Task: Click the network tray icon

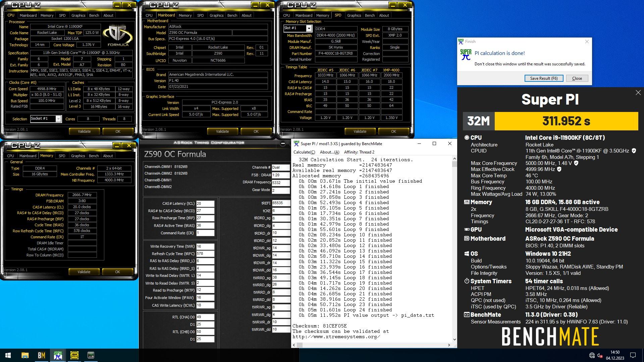Action: (x=592, y=355)
